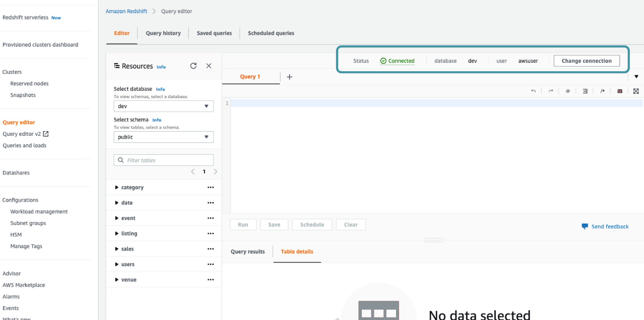The image size is (644, 320).
Task: Click the green Connected status check icon
Action: click(x=383, y=61)
